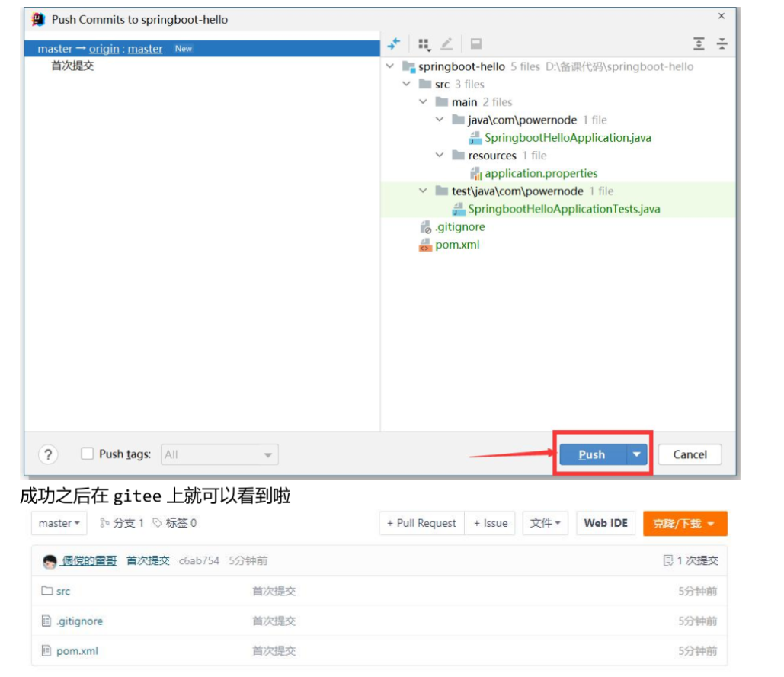Click the IntelliJ logo in dialog title
The height and width of the screenshot is (677, 784).
39,20
